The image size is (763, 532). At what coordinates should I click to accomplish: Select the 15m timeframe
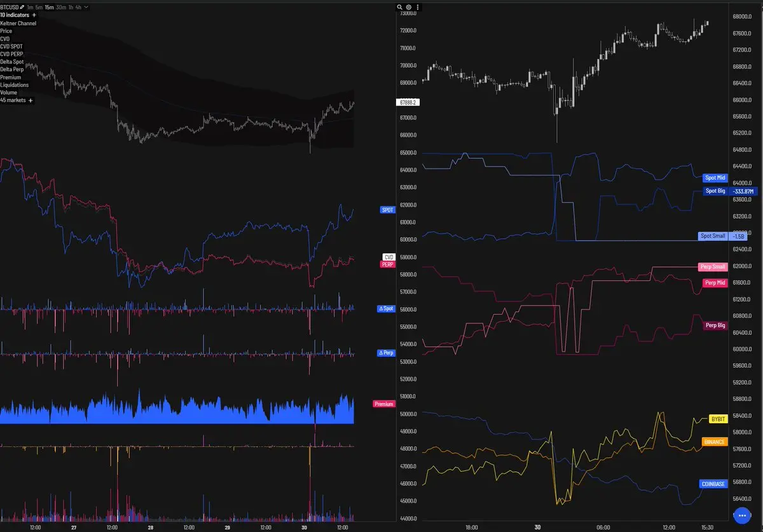49,7
